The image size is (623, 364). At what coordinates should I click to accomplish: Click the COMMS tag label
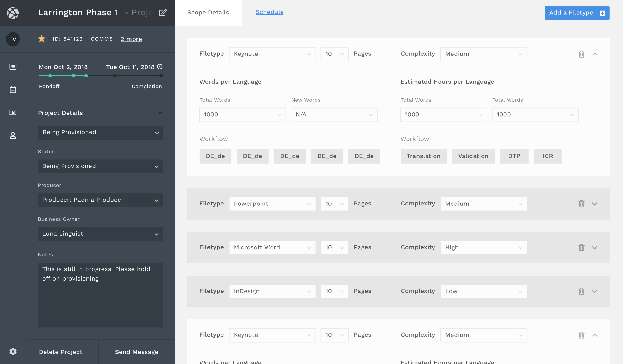102,39
